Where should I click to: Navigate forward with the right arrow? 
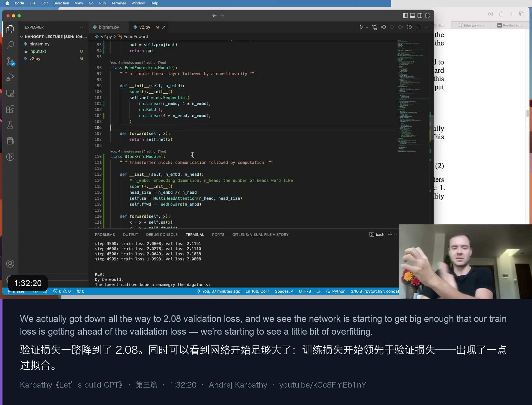[222, 16]
